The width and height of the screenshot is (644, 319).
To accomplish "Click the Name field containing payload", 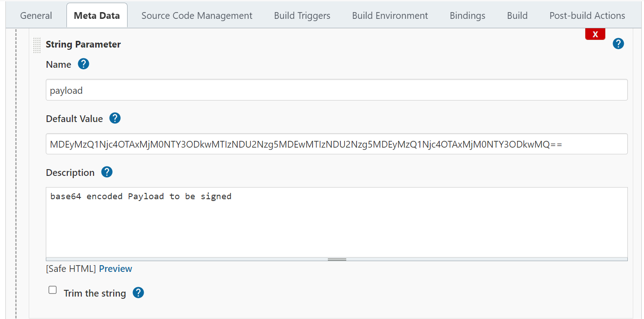I will click(336, 90).
